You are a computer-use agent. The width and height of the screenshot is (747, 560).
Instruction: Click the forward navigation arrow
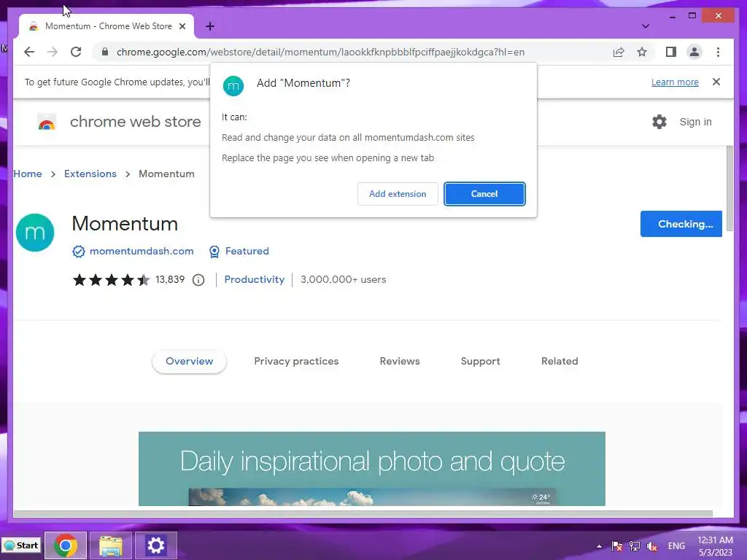pos(53,52)
